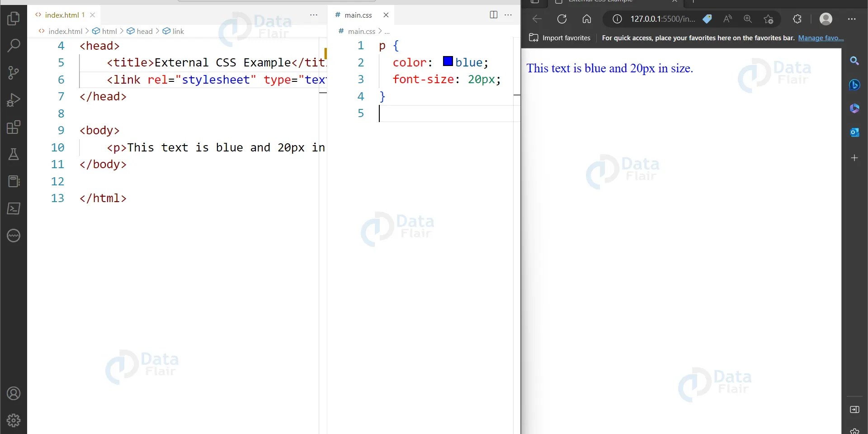Click the title line External CSS Example
The height and width of the screenshot is (434, 868).
point(216,62)
